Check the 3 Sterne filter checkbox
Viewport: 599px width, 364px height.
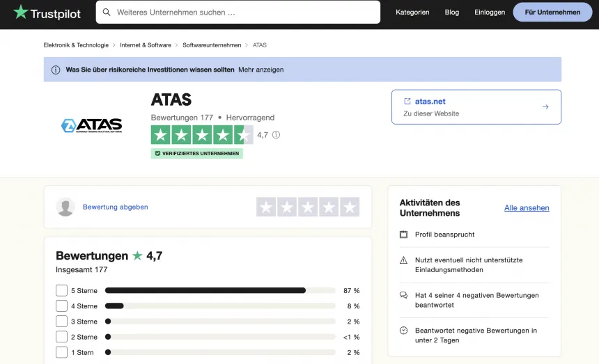click(x=61, y=322)
